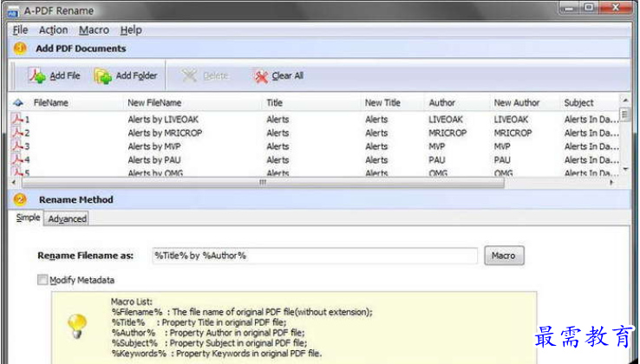Enable the Modify Metadata checkbox
Image resolution: width=640 pixels, height=364 pixels.
42,280
